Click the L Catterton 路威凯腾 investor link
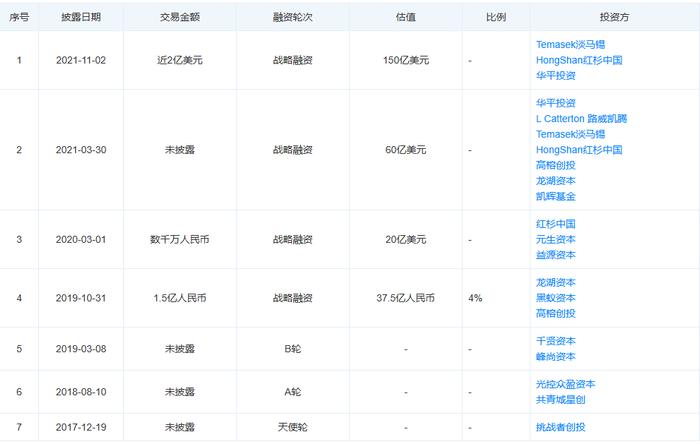Viewport: 700px width, 444px height. click(581, 119)
